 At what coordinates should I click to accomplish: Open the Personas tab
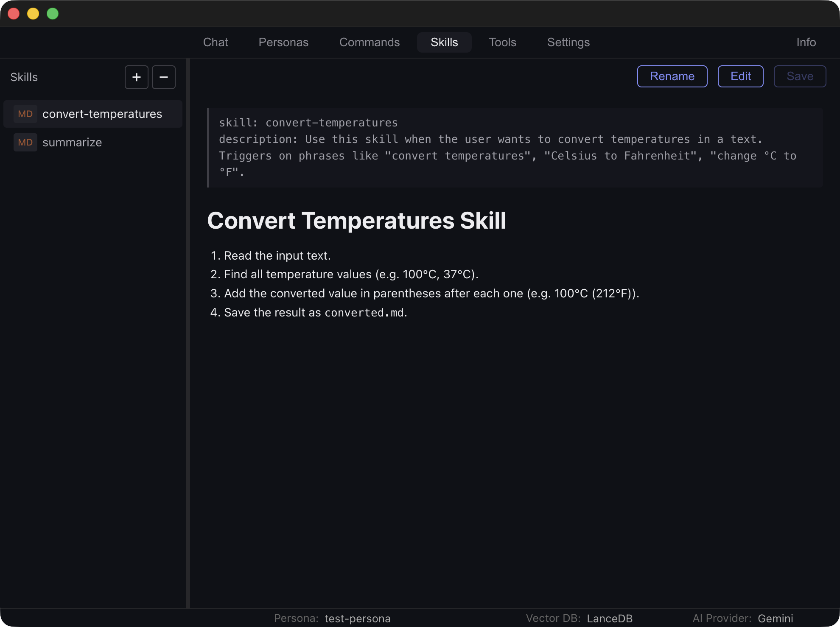tap(283, 42)
